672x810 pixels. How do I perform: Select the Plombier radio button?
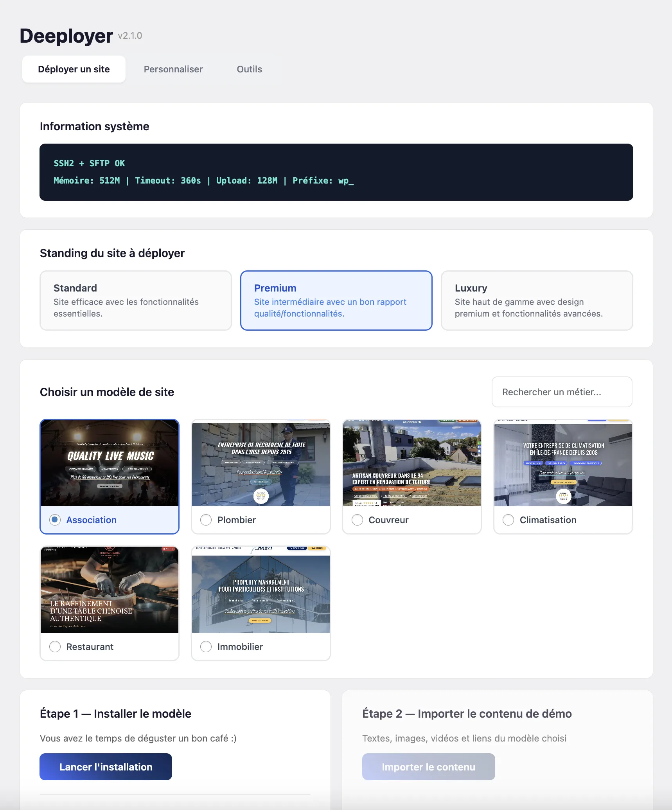click(206, 520)
